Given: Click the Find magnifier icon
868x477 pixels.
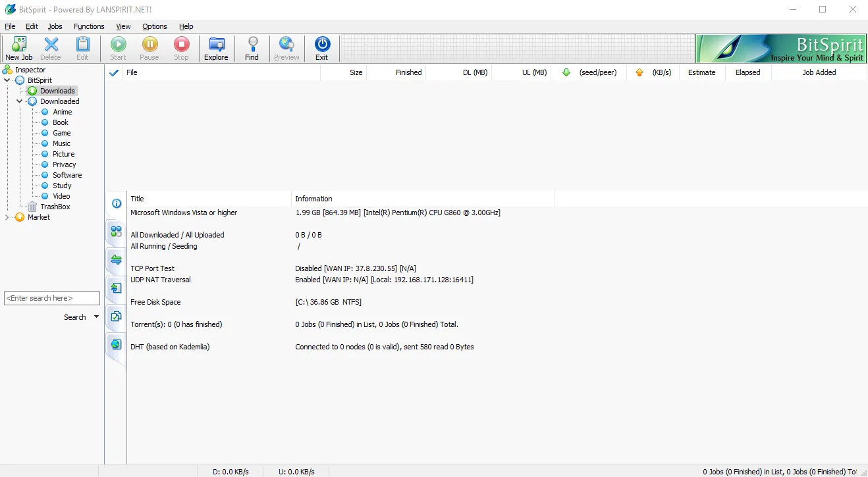Looking at the screenshot, I should (x=252, y=45).
